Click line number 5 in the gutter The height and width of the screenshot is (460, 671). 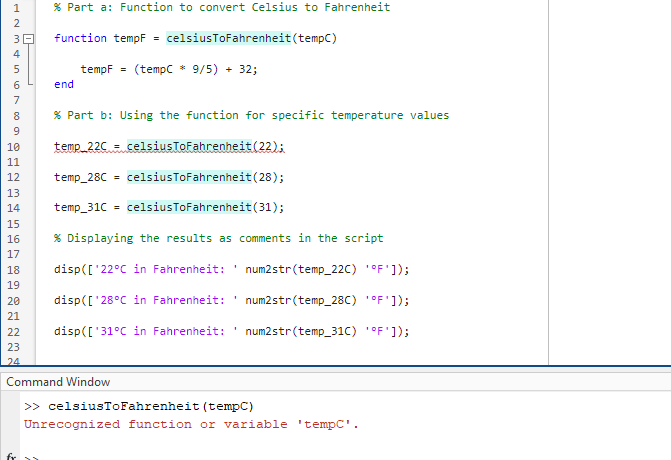[x=16, y=69]
